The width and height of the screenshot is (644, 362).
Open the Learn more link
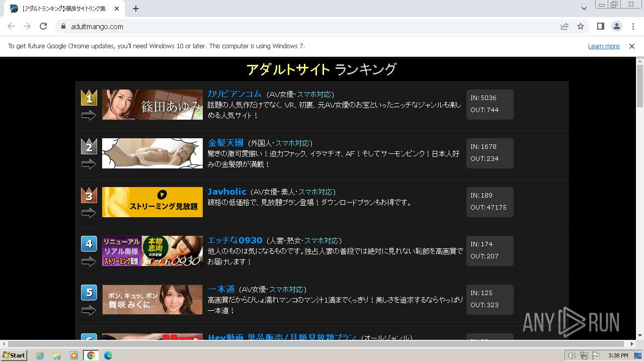604,46
